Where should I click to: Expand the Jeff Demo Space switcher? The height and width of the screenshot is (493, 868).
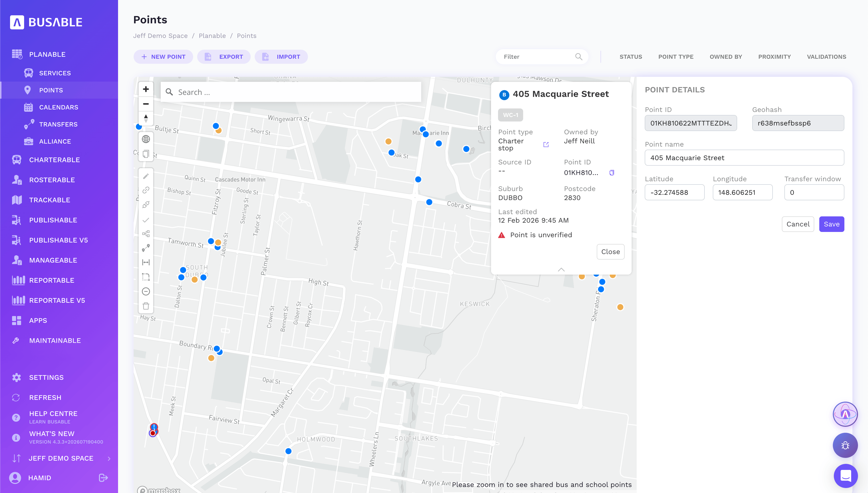coord(61,458)
